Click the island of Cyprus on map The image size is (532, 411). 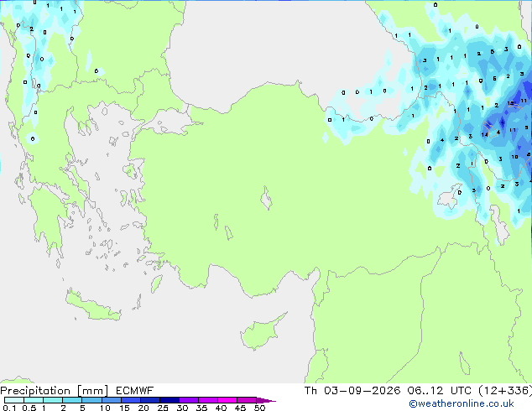(x=263, y=331)
